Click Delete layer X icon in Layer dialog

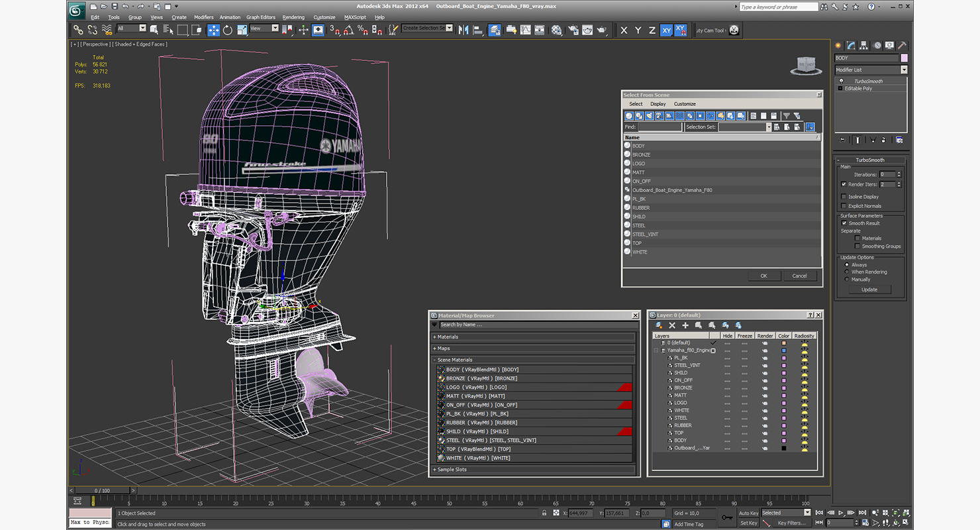(x=672, y=325)
